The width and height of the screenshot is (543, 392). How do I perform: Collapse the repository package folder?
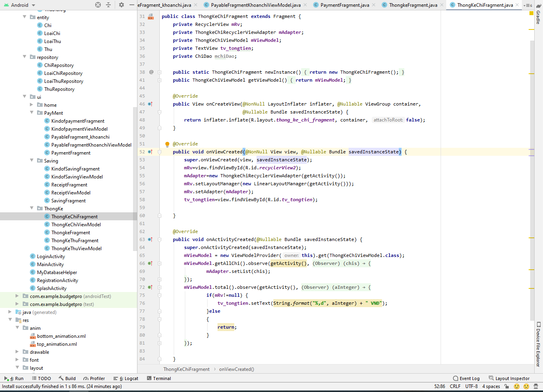[25, 57]
